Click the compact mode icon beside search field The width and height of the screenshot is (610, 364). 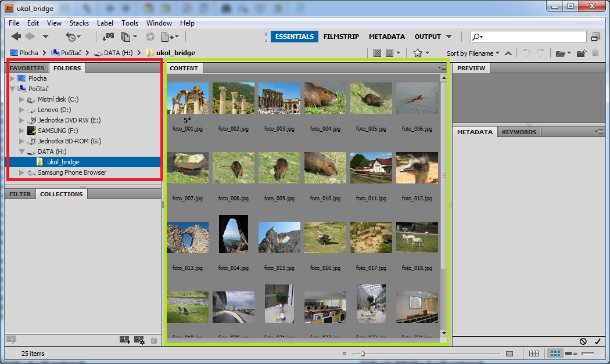tap(595, 37)
